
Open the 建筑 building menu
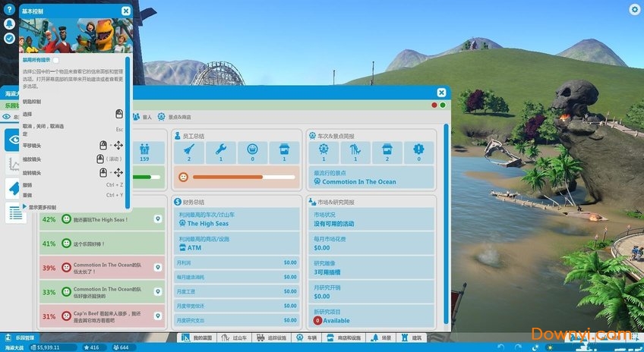[412, 338]
